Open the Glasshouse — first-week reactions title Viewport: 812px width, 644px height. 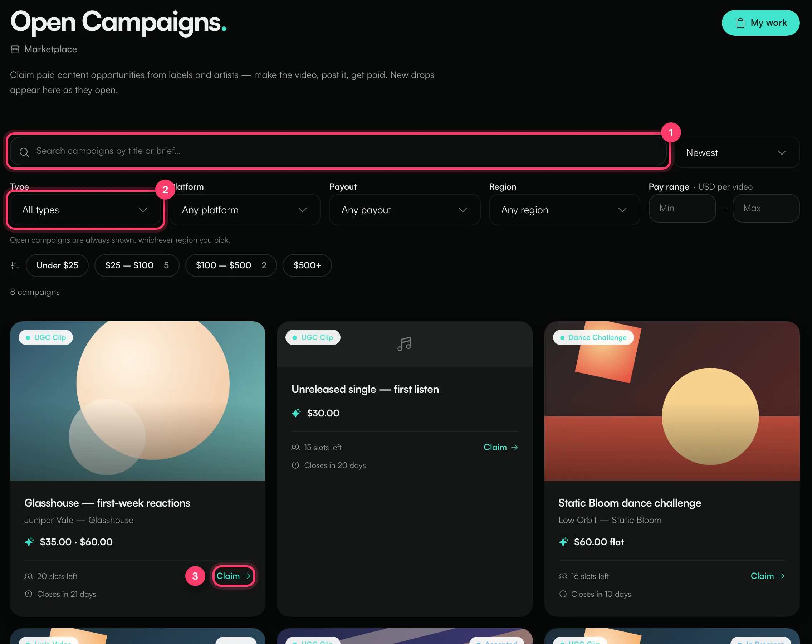click(x=107, y=503)
